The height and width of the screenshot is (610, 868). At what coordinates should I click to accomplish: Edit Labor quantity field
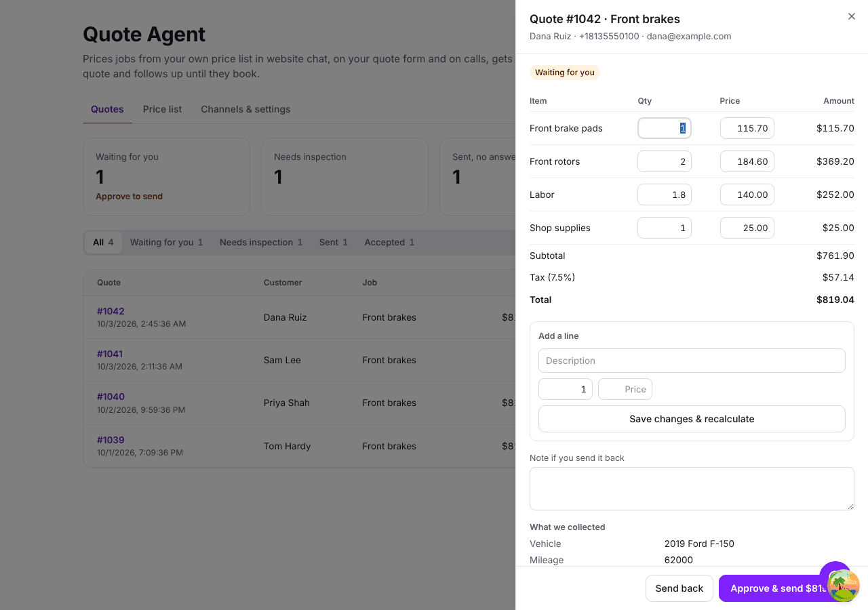pos(665,195)
